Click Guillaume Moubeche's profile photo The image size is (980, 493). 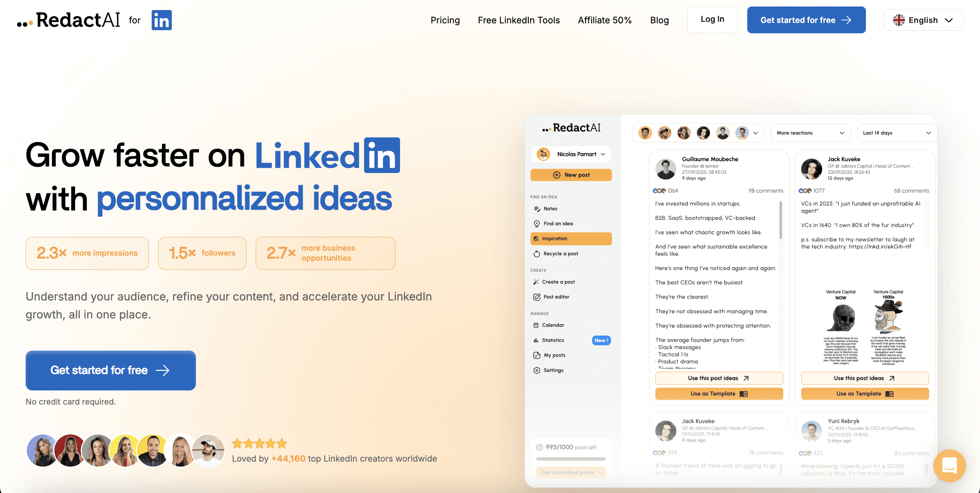666,169
